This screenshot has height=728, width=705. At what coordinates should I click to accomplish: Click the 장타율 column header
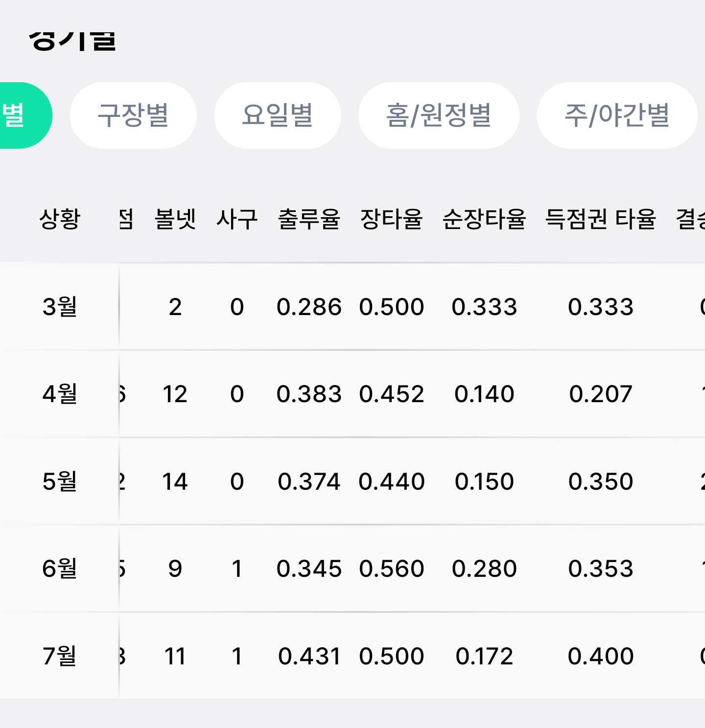[x=391, y=219]
